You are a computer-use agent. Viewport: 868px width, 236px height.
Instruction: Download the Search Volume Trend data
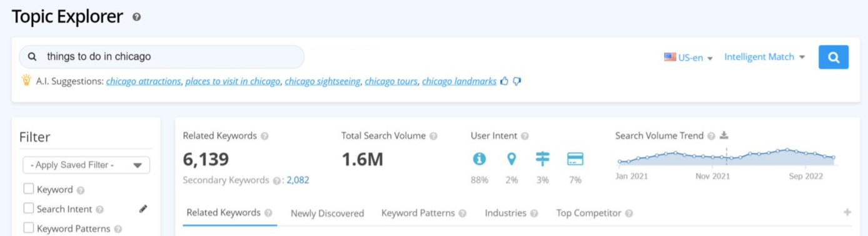724,135
